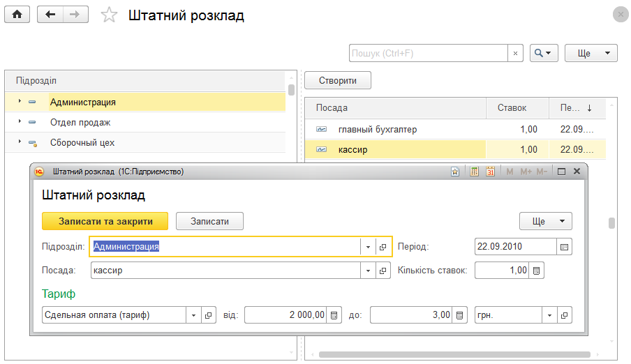Edit the до amount 3,00
The height and width of the screenshot is (364, 631).
pyautogui.click(x=411, y=315)
